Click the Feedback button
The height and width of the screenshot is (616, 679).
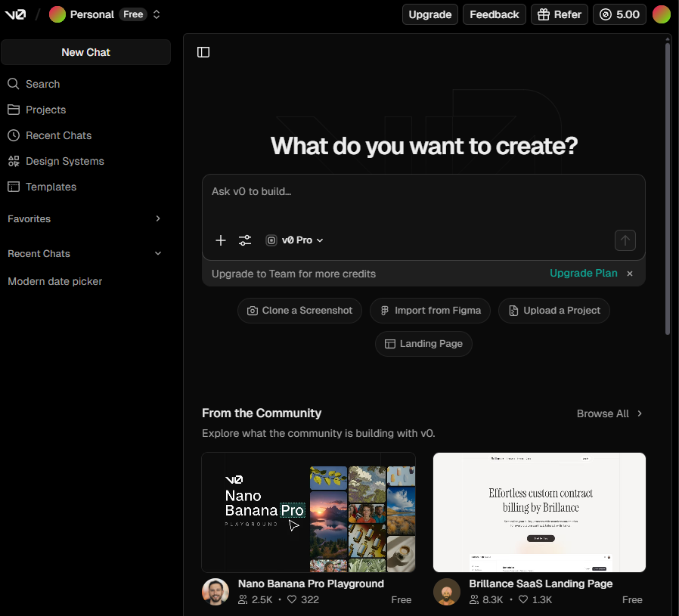coord(494,14)
